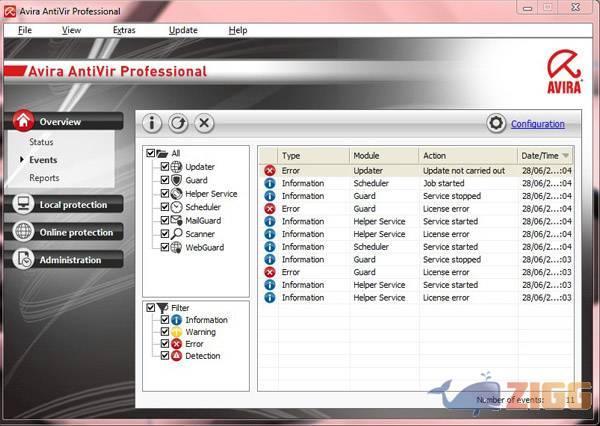Click the refresh events toolbar icon
The width and height of the screenshot is (600, 426).
pyautogui.click(x=178, y=123)
